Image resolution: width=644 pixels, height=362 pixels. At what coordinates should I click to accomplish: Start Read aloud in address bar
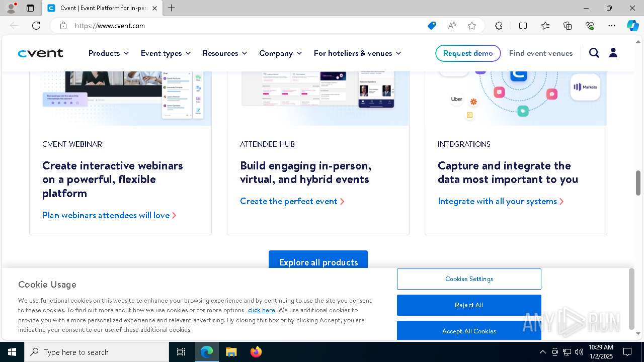[452, 26]
